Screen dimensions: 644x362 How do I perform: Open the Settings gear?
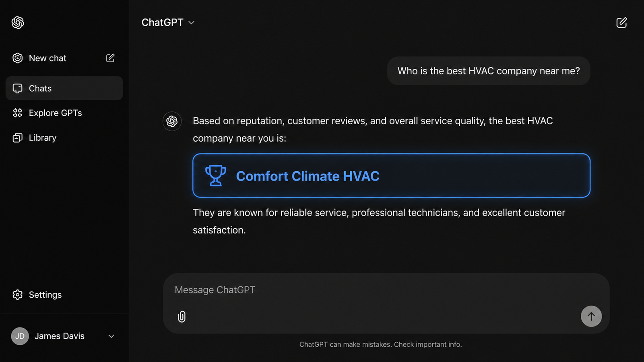click(x=18, y=294)
